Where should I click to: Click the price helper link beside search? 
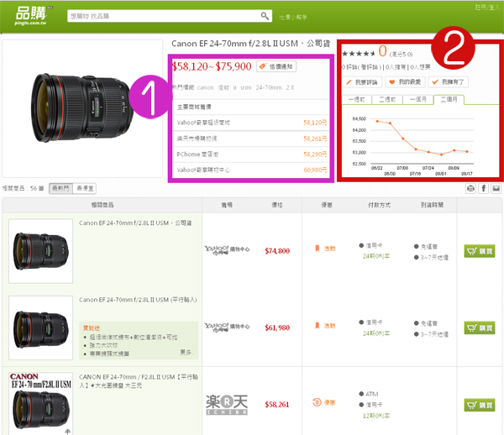(293, 17)
